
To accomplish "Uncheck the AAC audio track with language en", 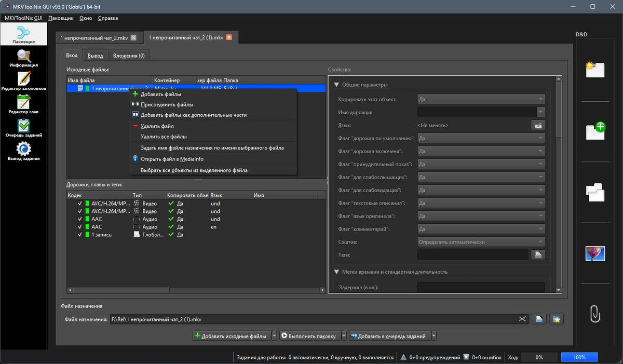I will [80, 227].
